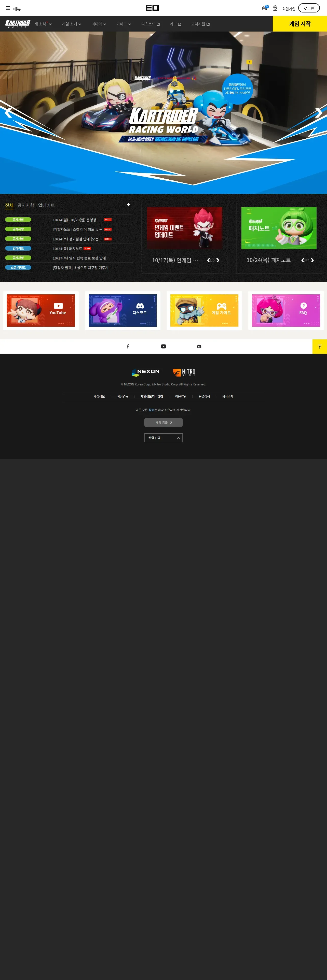327x980 pixels.
Task: Open the 고객지원 external nav link
Action: point(200,24)
